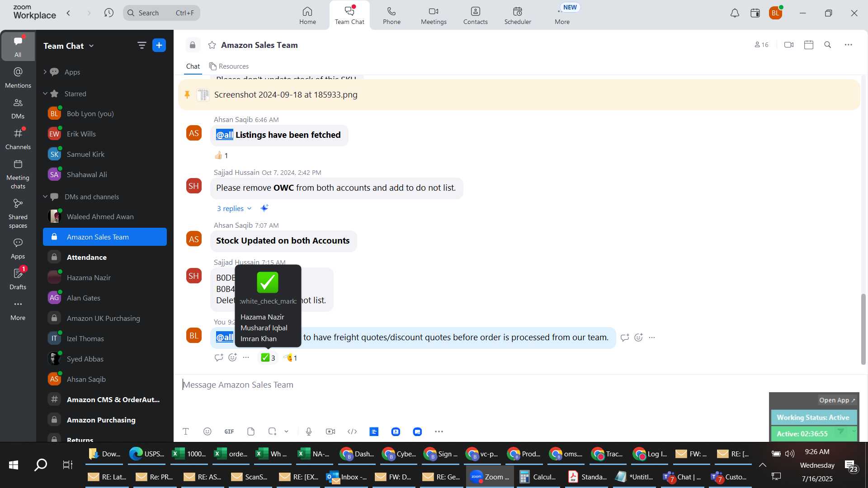Click the chat list filter icon
The width and height of the screenshot is (868, 488).
click(x=142, y=45)
